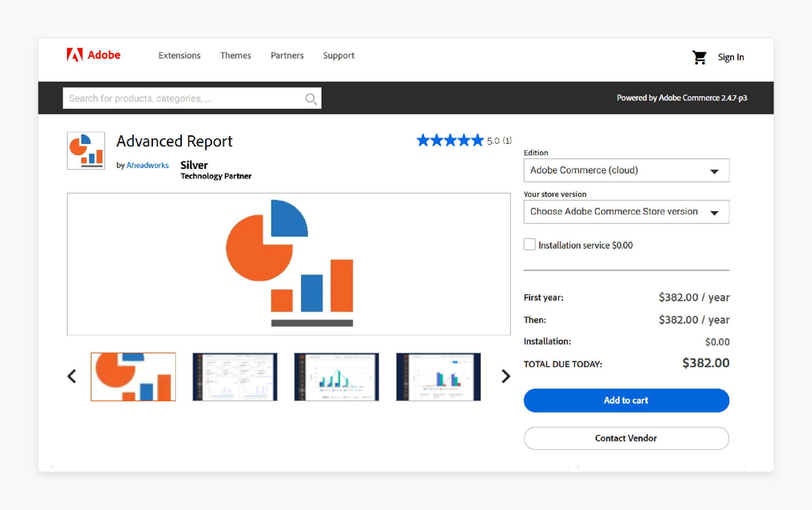Click the Installation $0.00 value
Screen dimensions: 812x510
(717, 342)
